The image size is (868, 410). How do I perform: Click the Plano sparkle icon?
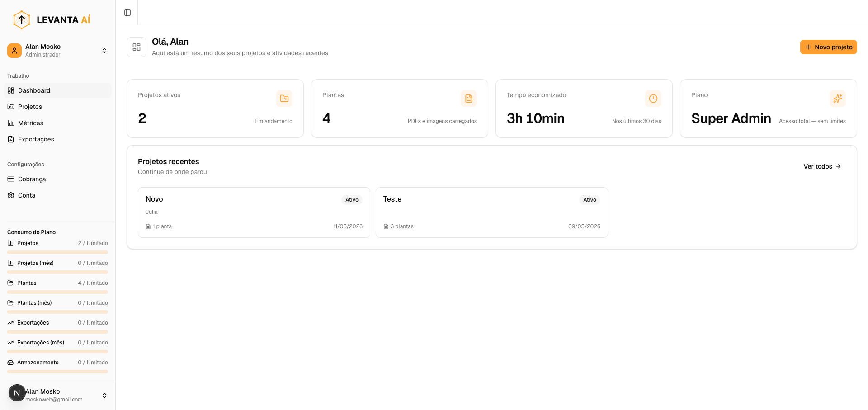point(838,99)
